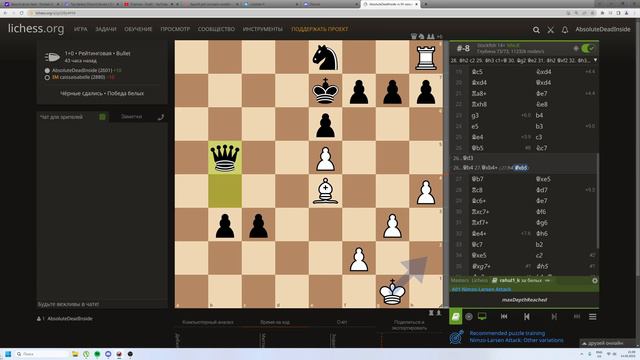This screenshot has width=640, height=360.
Task: Toggle the Stockfish engine switch
Action: click(588, 48)
